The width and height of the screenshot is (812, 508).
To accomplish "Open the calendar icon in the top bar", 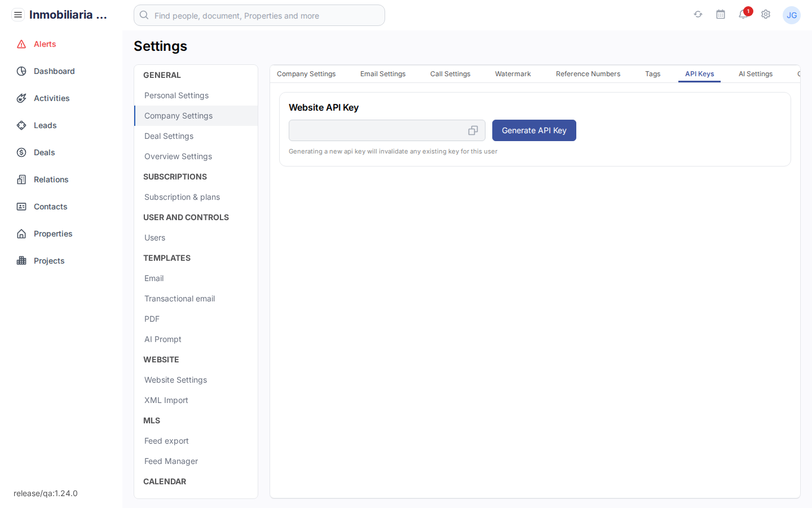I will [x=721, y=14].
